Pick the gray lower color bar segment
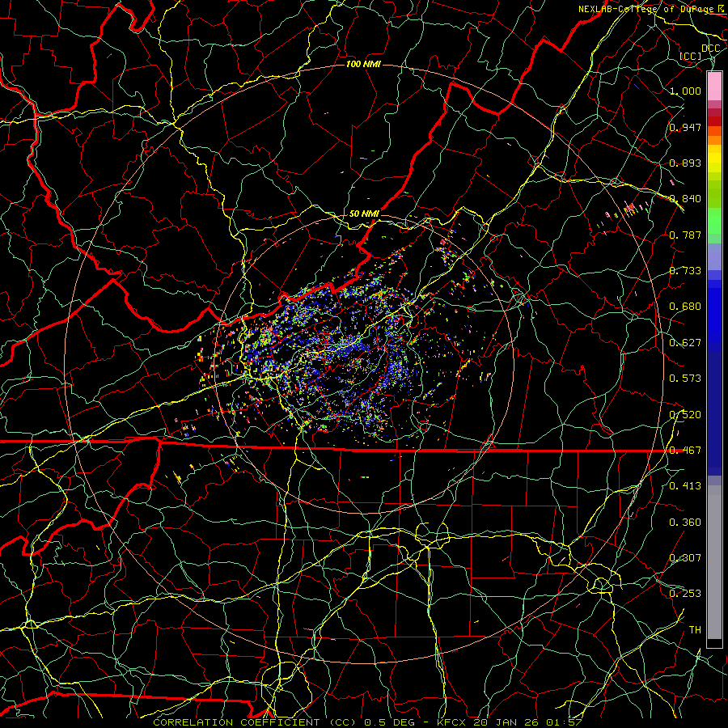Screen dimensions: 728x728 714,562
